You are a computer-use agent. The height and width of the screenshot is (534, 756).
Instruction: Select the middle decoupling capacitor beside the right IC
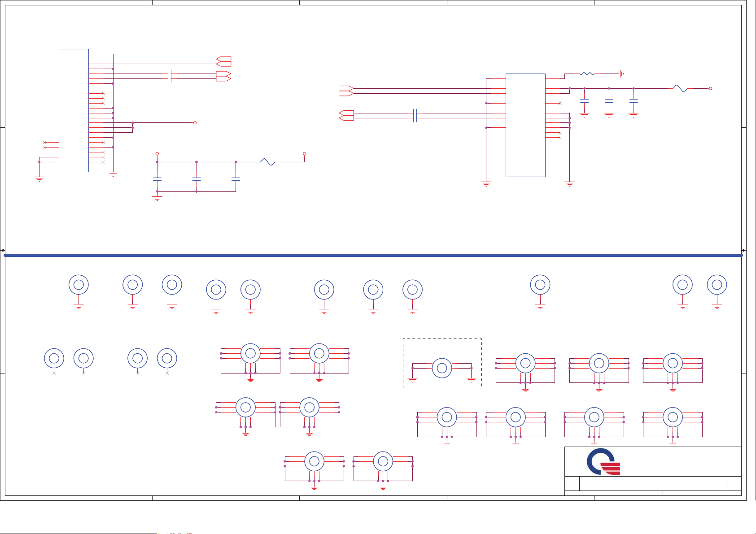tap(609, 101)
